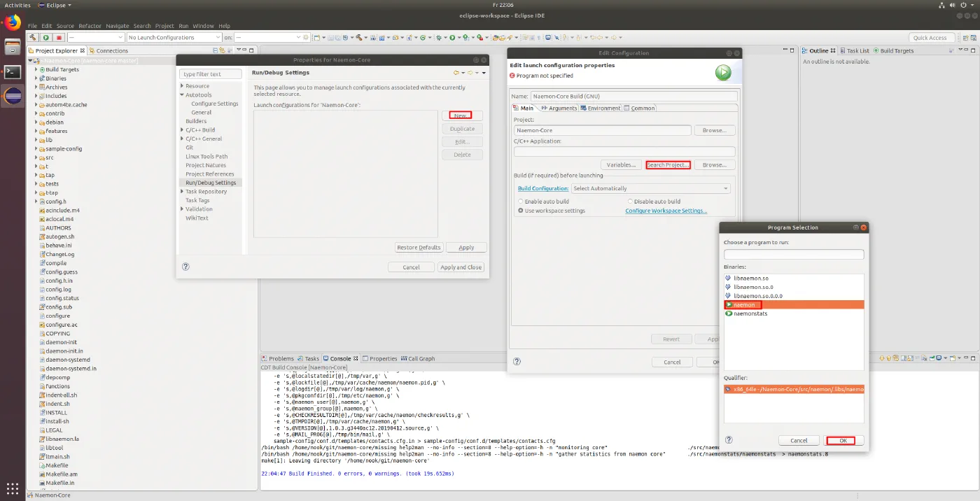The height and width of the screenshot is (501, 980).
Task: Switch to Common tab in Edit Configuration
Action: [x=640, y=108]
